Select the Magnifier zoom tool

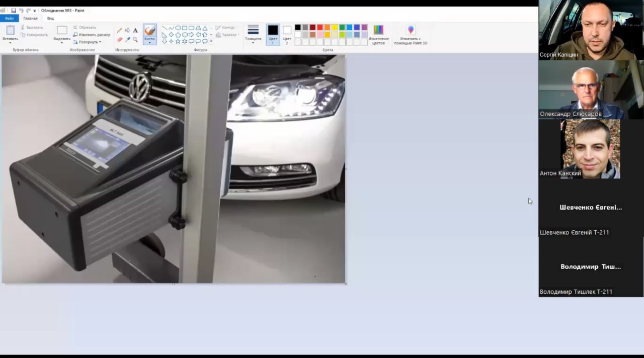(x=135, y=39)
